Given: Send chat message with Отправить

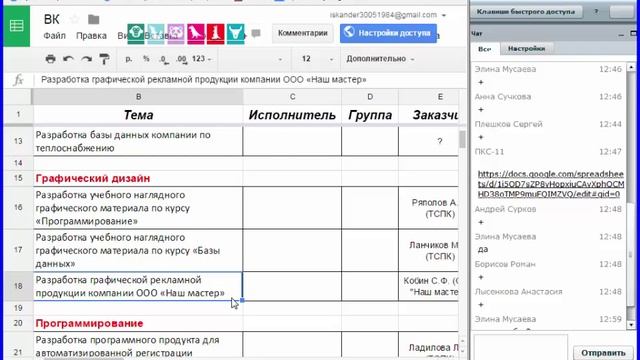Looking at the screenshot, I should tap(603, 353).
